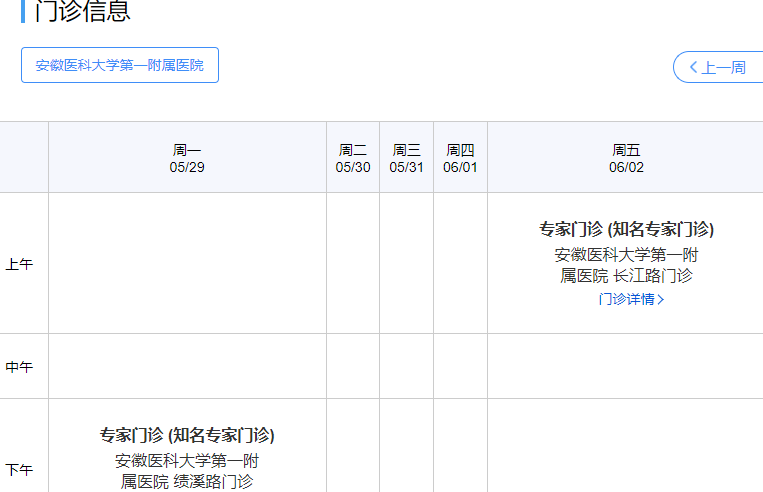Click the 下午 row label
Image resolution: width=763 pixels, height=492 pixels.
20,469
